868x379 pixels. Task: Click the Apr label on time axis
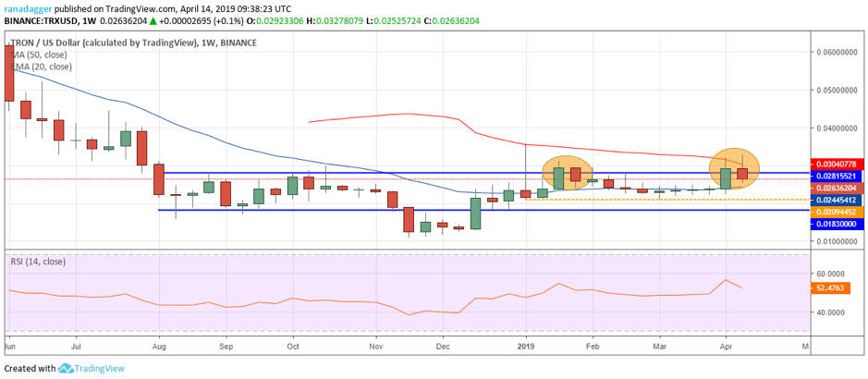727,346
